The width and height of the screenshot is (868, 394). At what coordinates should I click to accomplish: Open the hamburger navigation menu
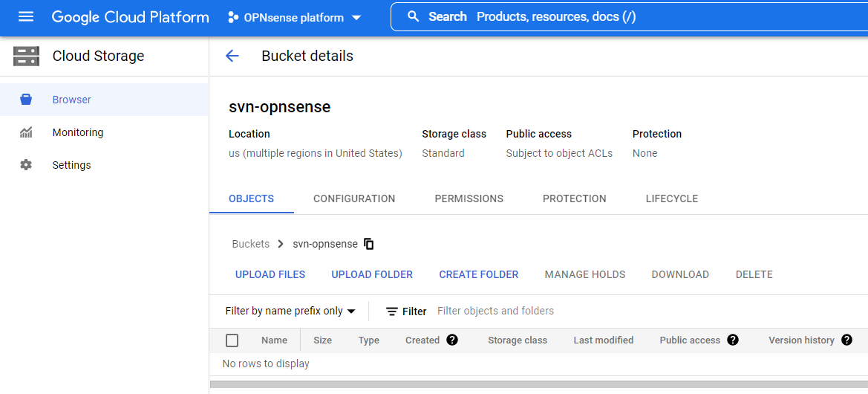(26, 17)
